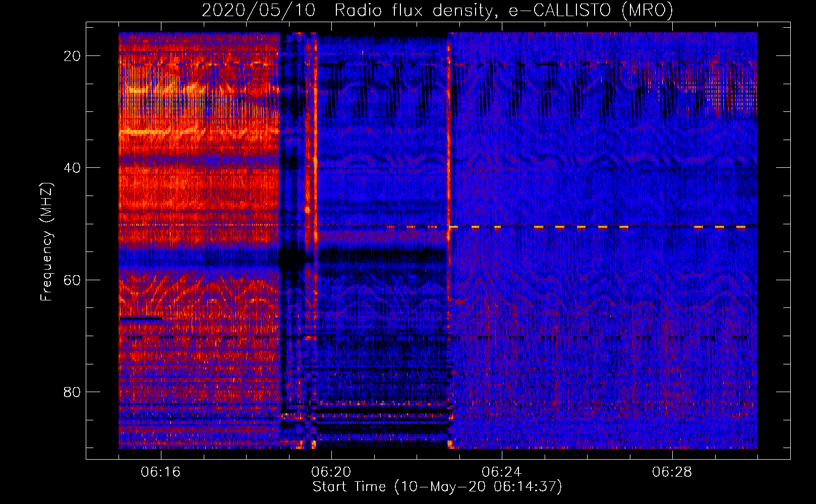Select the 06:24 time tick label
816x504 pixels.
pyautogui.click(x=502, y=472)
